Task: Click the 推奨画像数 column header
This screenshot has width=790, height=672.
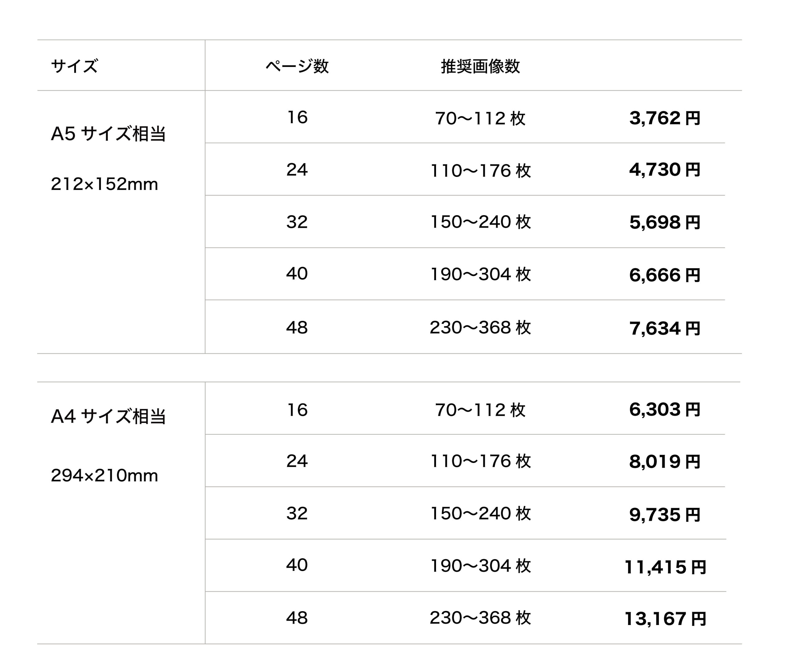Action: 480,66
